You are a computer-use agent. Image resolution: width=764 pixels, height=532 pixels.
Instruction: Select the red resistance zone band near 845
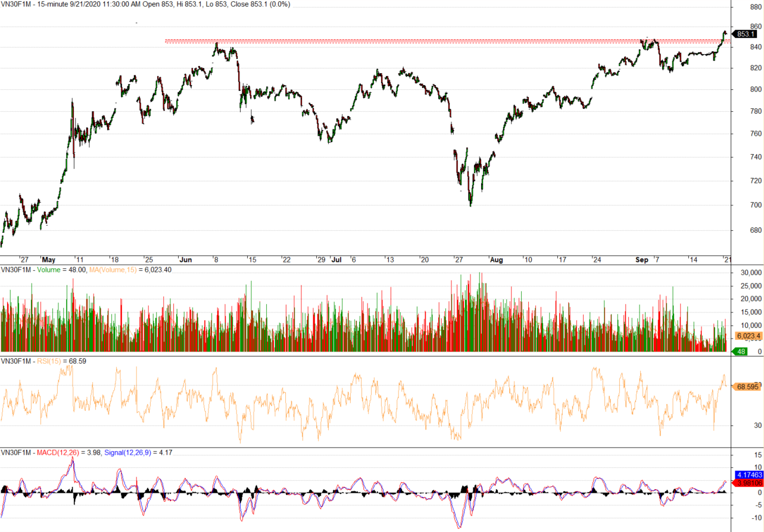(x=447, y=41)
